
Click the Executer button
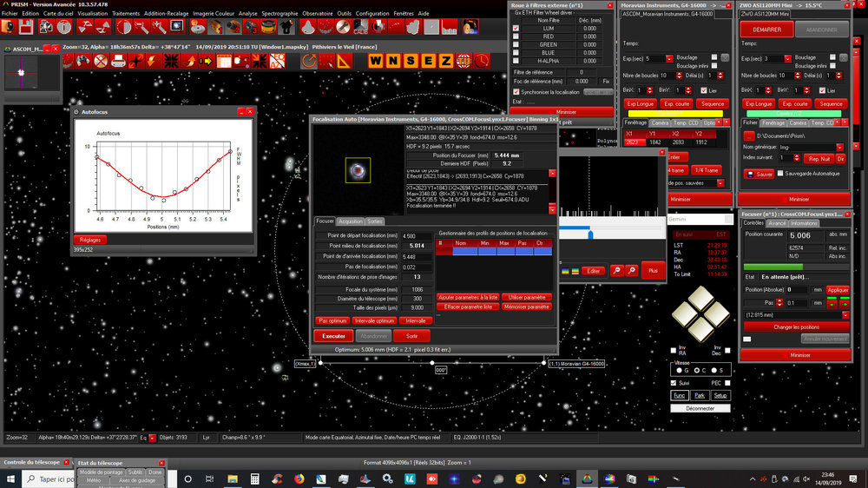pyautogui.click(x=334, y=336)
